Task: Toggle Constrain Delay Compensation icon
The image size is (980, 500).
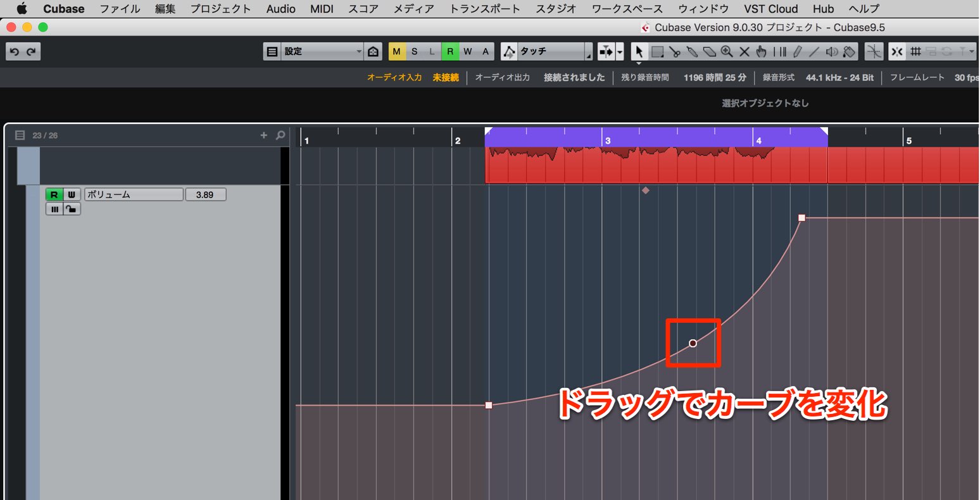Action: coord(374,52)
